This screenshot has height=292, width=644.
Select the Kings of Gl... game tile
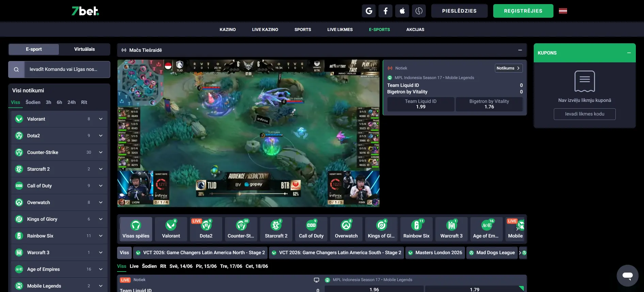pyautogui.click(x=381, y=229)
